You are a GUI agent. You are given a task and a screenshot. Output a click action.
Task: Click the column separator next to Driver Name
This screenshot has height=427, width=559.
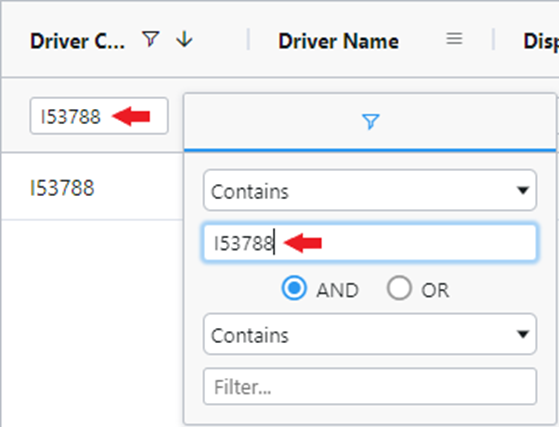coord(493,39)
